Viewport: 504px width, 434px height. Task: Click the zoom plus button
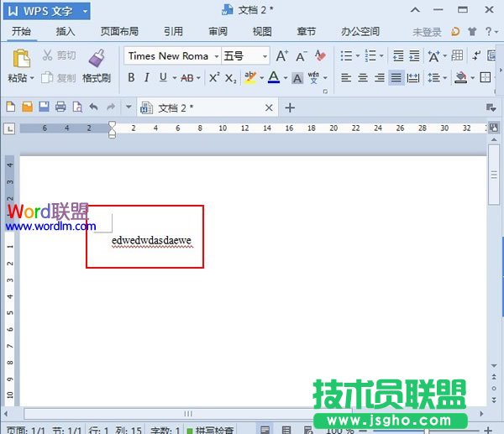pyautogui.click(x=488, y=430)
